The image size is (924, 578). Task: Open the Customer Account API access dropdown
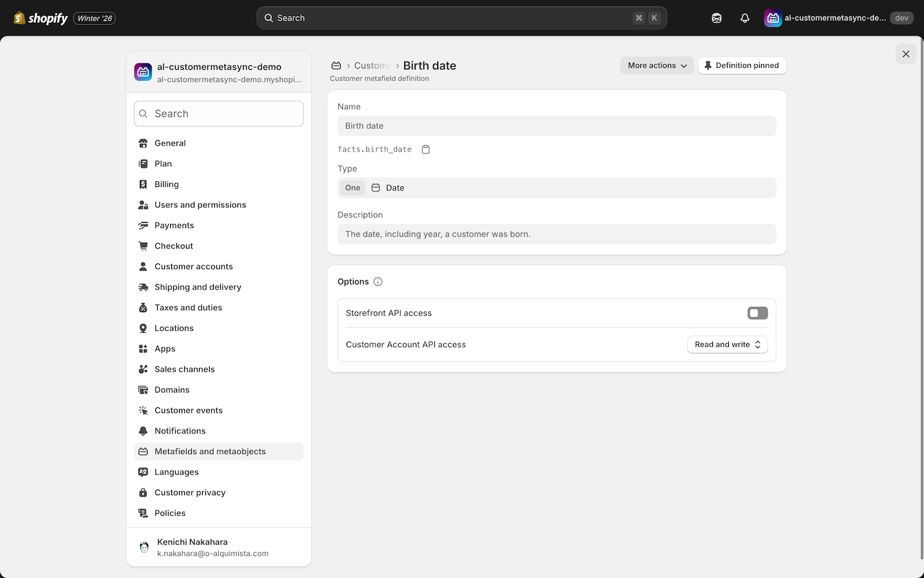pos(727,345)
